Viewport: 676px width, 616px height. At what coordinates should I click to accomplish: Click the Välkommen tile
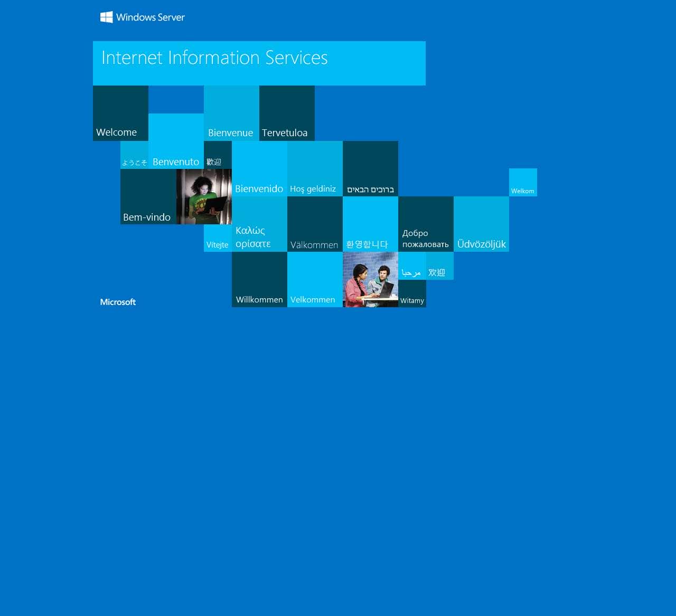click(315, 223)
